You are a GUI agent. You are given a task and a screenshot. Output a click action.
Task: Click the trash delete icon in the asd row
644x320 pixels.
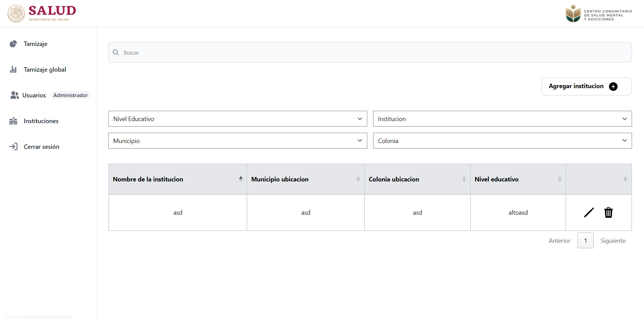608,213
